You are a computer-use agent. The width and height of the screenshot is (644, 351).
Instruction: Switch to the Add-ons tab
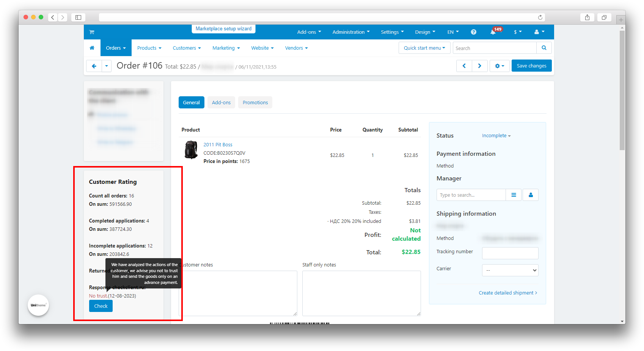[221, 103]
